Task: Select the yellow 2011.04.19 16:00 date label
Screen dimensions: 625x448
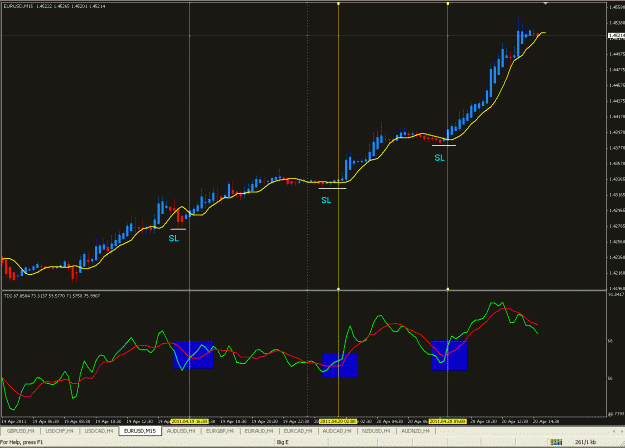Action: point(190,421)
